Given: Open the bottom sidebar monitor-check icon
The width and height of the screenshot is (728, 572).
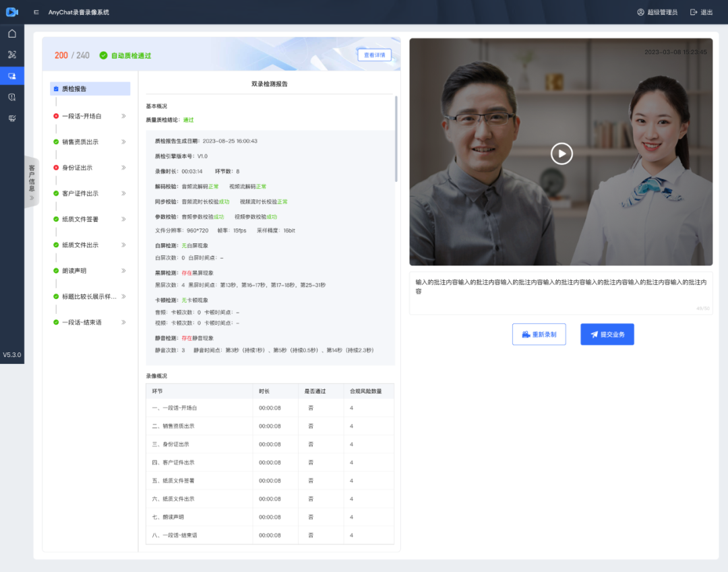Looking at the screenshot, I should [x=12, y=118].
